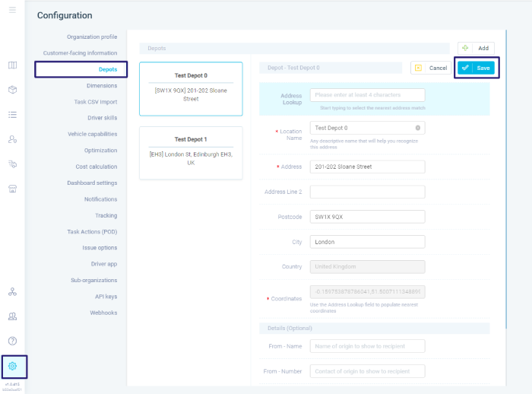
Task: Open Dashboard settings
Action: tap(92, 183)
